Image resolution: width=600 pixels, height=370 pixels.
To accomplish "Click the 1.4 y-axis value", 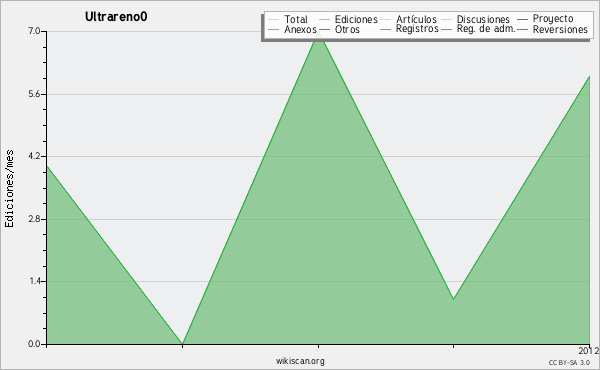I will click(34, 282).
